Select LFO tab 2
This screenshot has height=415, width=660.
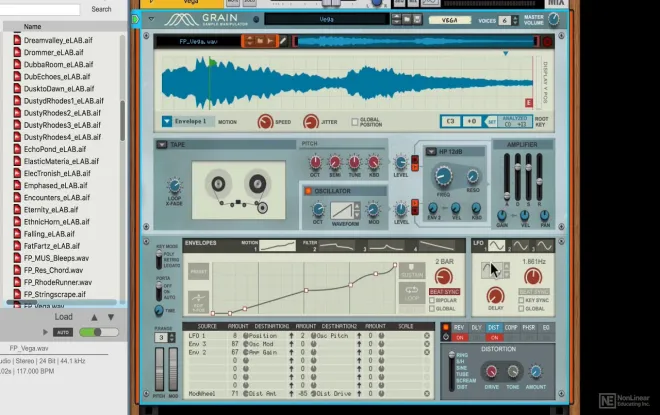(x=519, y=245)
